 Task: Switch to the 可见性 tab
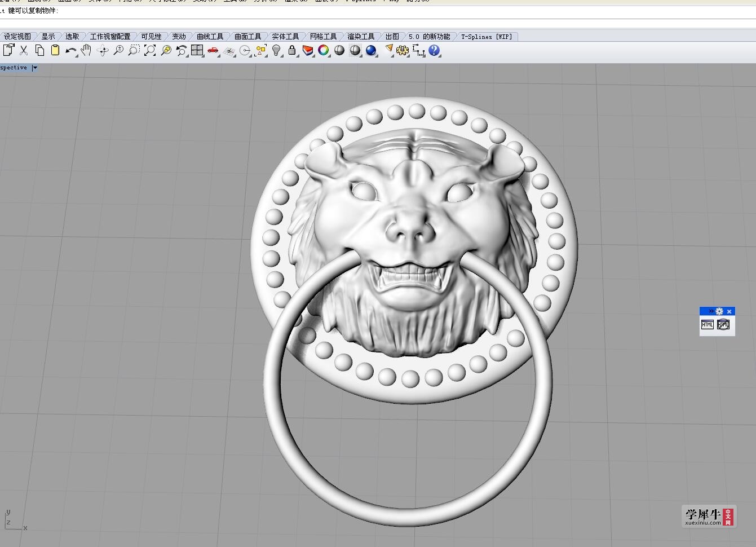point(151,37)
